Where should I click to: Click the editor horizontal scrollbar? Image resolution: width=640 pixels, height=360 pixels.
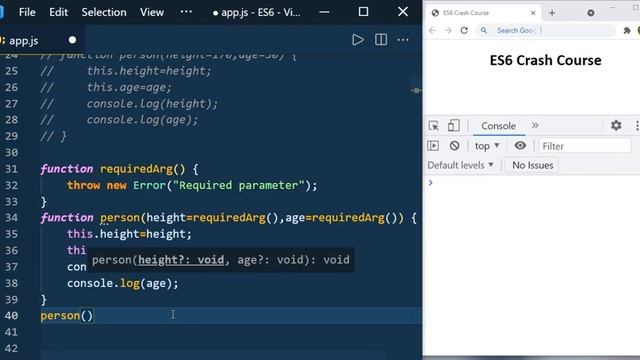(x=212, y=355)
